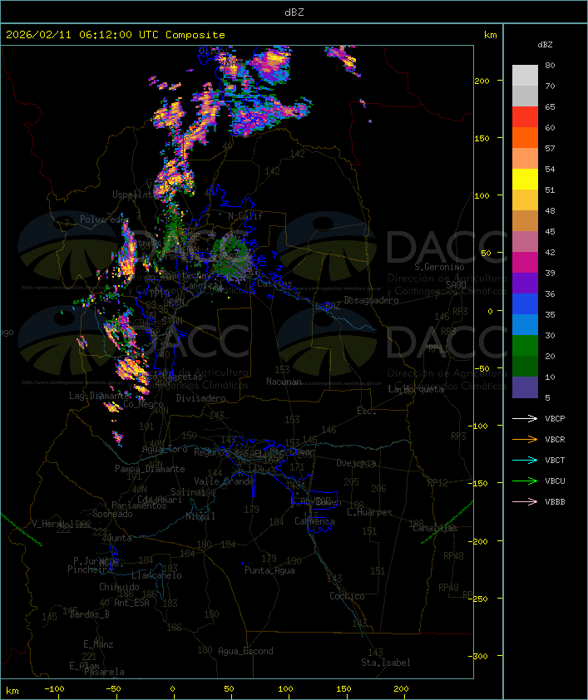Select the magenta 39-42 dBZ swatch
The image size is (588, 700).
pos(525,263)
